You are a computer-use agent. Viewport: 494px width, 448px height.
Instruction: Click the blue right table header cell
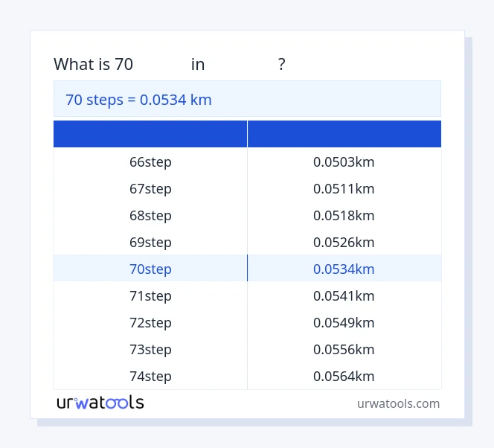coord(344,134)
